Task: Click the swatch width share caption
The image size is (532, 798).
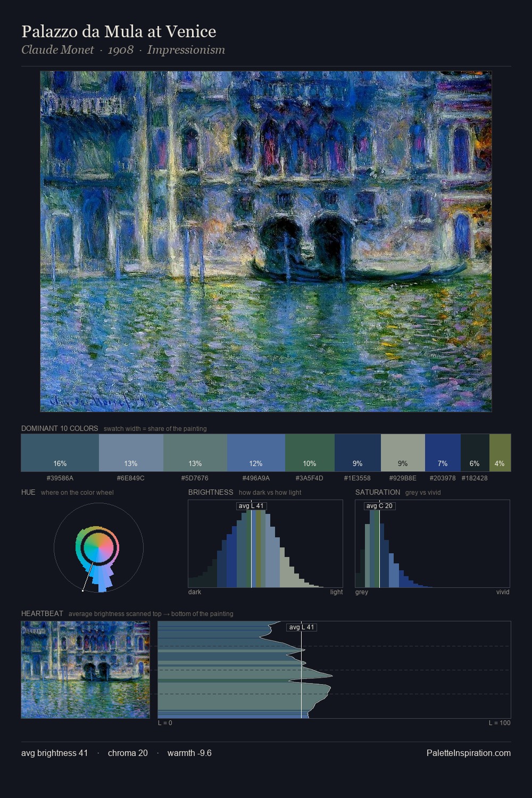Action: 155,429
